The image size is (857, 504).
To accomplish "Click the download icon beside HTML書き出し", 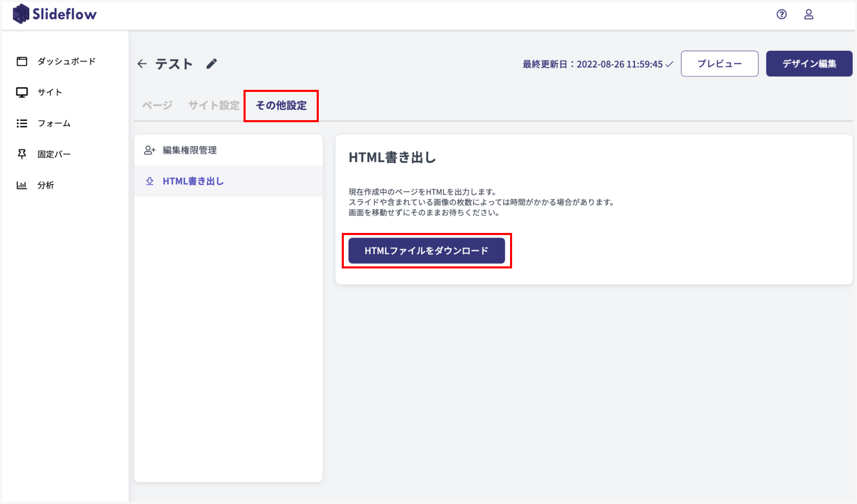I will 150,181.
